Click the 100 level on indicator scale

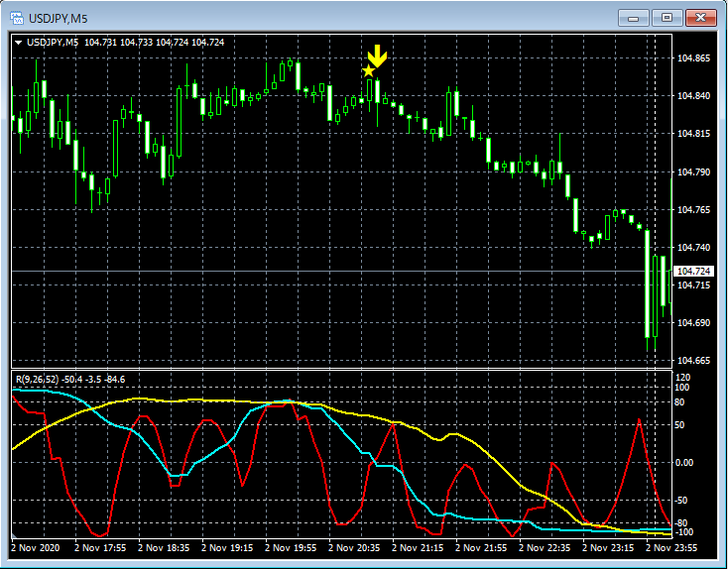(682, 389)
